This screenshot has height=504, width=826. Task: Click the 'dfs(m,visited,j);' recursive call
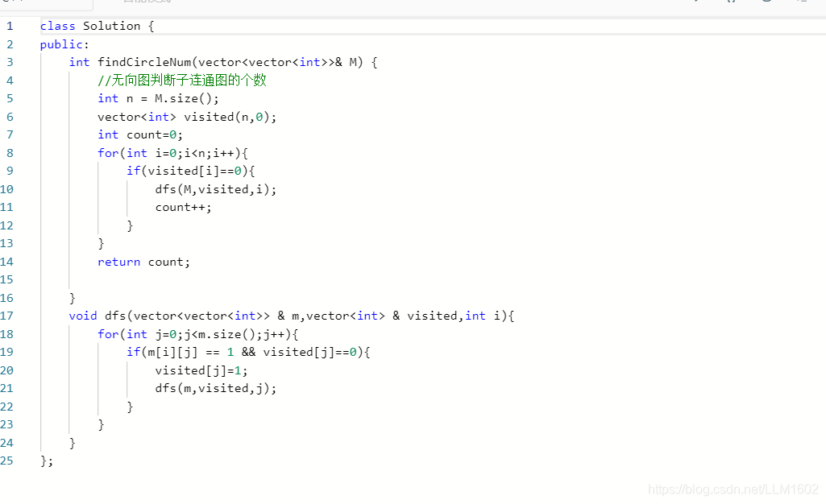[215, 388]
